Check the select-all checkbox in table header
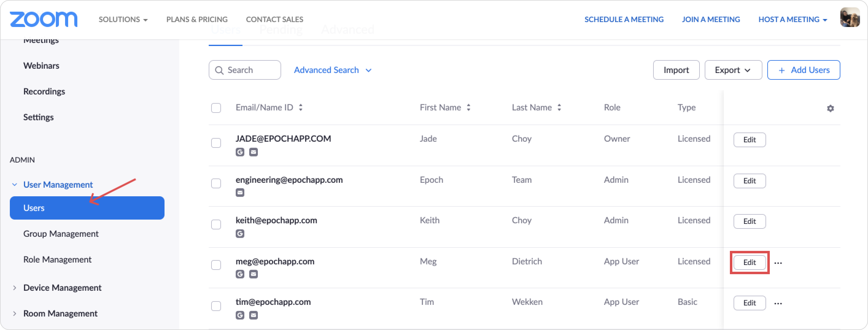Viewport: 868px width, 330px height. [216, 108]
